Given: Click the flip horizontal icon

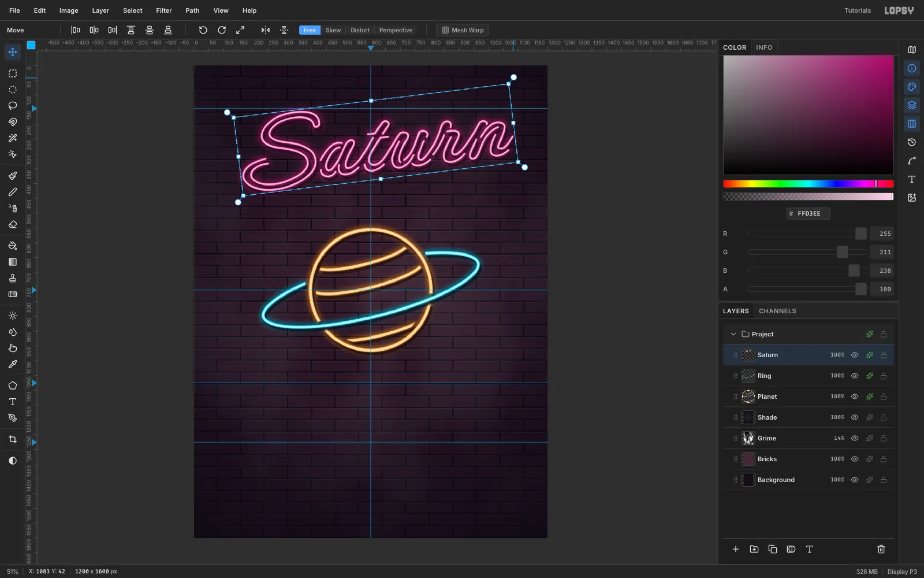Looking at the screenshot, I should point(266,30).
